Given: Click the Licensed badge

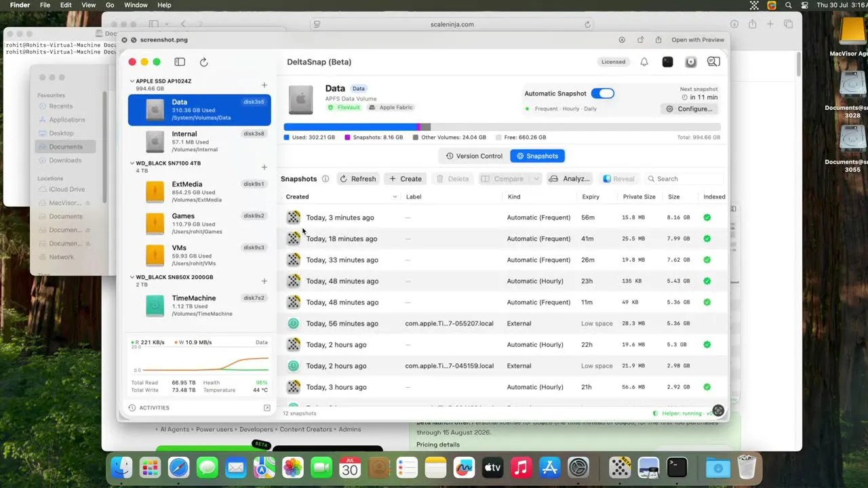Looking at the screenshot, I should (x=613, y=62).
